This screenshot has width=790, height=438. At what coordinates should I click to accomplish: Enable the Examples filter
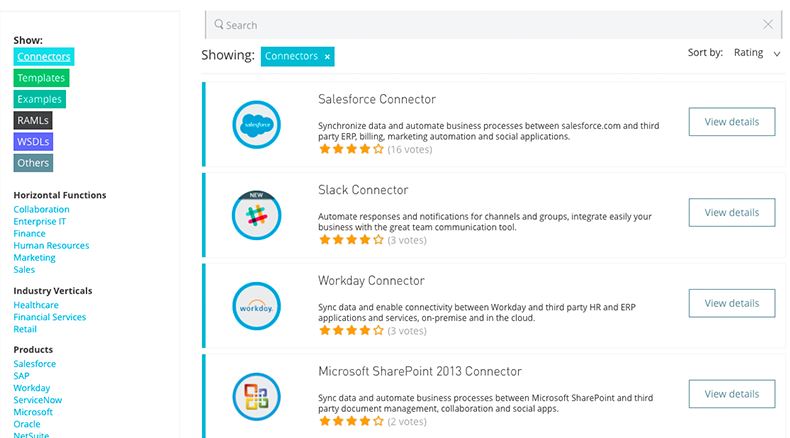(x=39, y=99)
